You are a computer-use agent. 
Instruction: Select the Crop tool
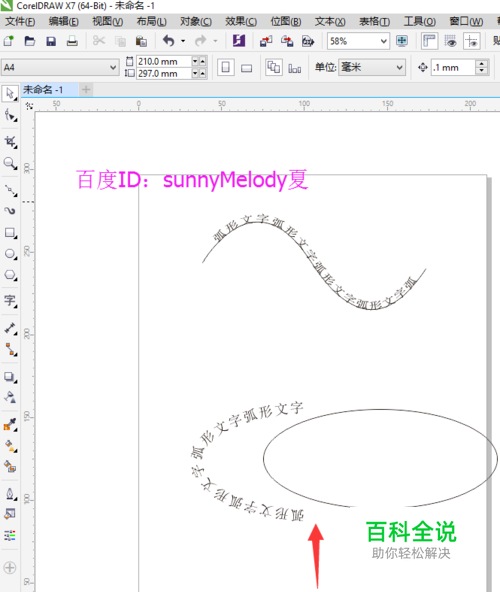point(10,142)
